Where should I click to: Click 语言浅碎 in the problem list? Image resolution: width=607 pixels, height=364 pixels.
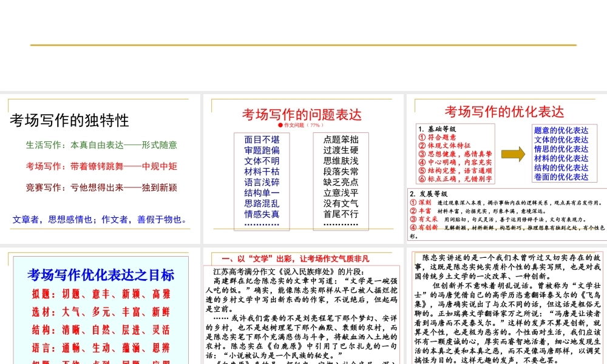[x=262, y=182]
